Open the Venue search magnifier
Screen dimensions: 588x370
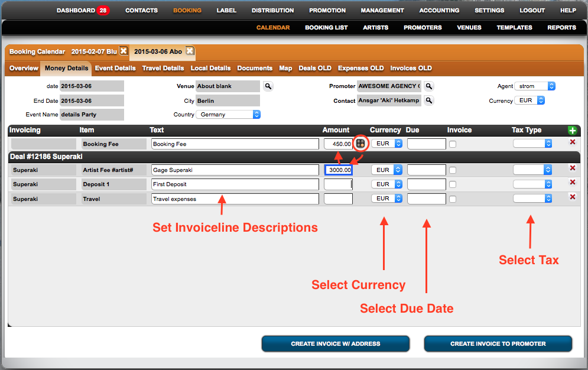point(268,86)
